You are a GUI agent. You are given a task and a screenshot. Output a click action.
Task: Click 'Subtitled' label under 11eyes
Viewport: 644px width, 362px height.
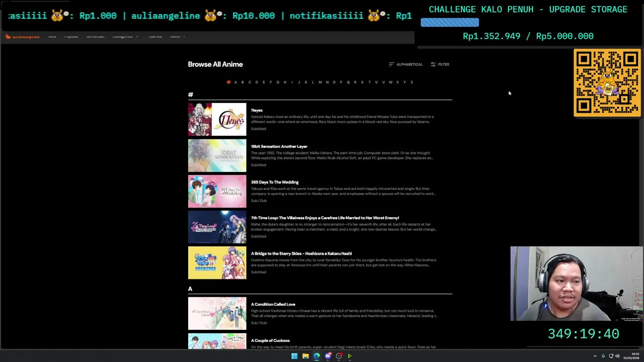(259, 129)
